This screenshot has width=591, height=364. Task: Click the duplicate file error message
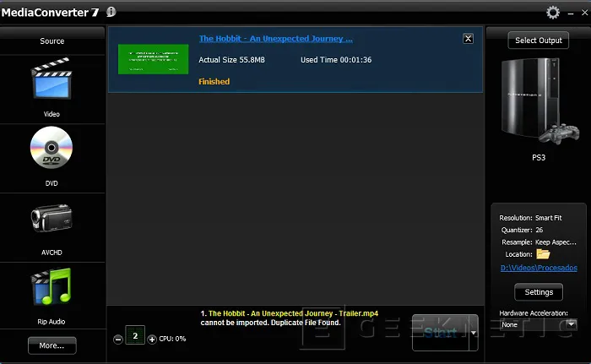pyautogui.click(x=289, y=318)
